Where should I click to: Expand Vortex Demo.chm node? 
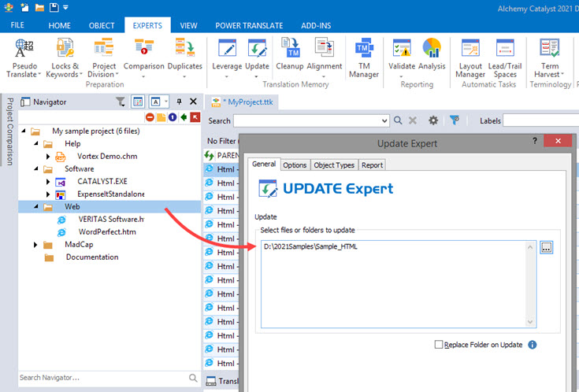[x=48, y=157]
